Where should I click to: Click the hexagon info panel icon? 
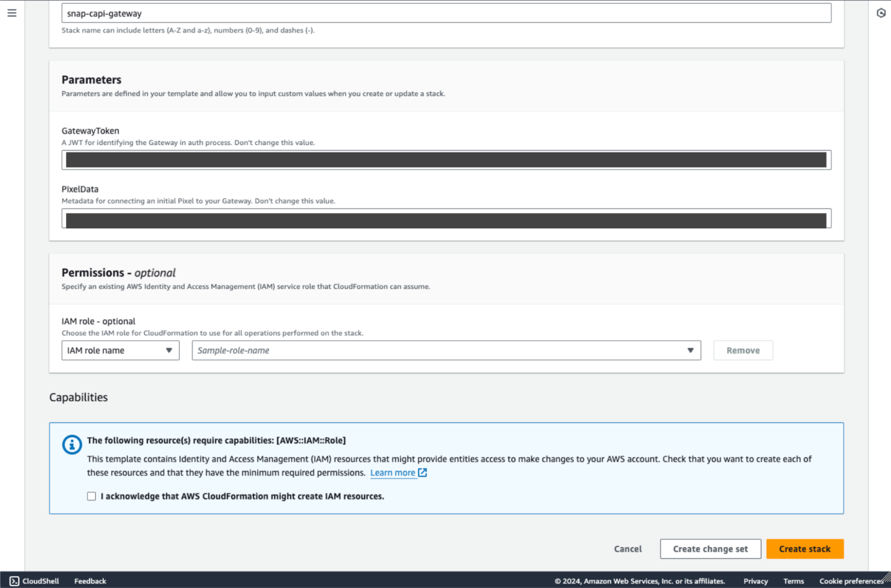881,13
